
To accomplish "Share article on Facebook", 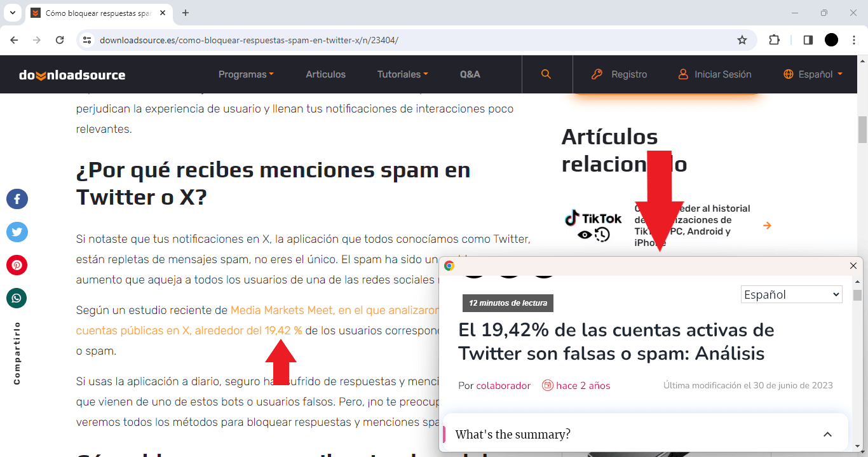I will pos(17,200).
